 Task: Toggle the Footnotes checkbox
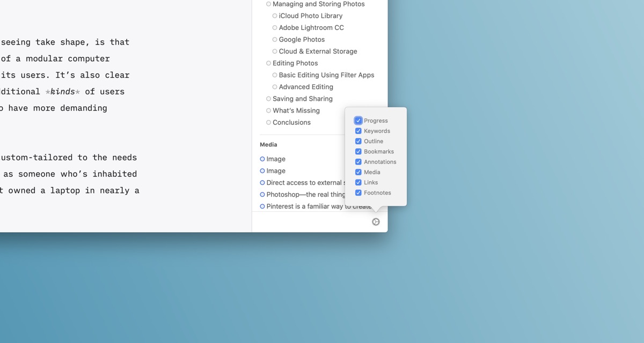click(358, 193)
